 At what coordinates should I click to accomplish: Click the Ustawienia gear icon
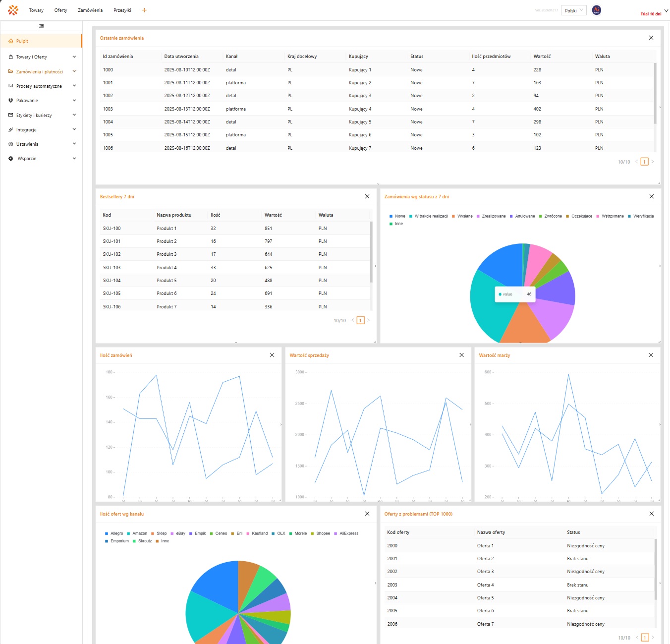pos(11,144)
